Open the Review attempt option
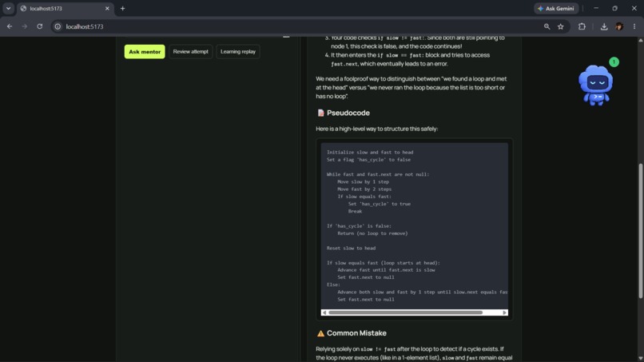This screenshot has height=362, width=644. click(191, 52)
